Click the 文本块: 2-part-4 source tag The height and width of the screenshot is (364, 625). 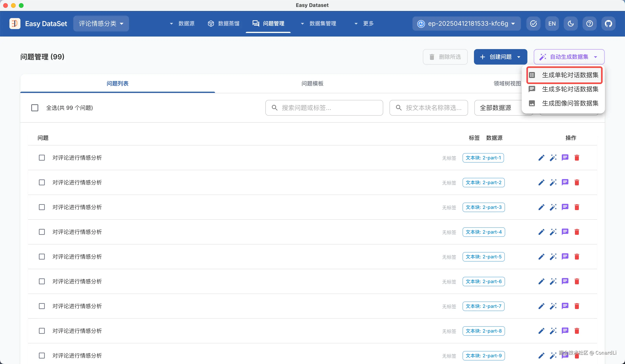pyautogui.click(x=483, y=232)
